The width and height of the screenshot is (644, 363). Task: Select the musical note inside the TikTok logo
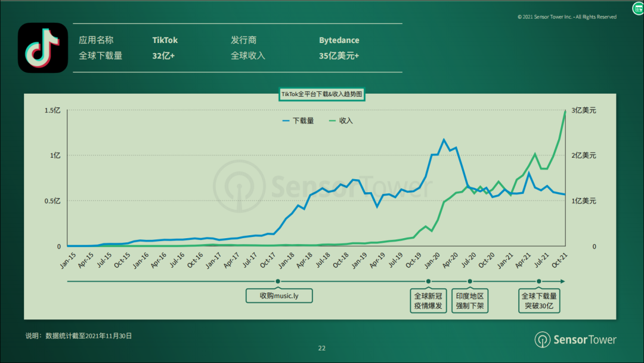[x=42, y=49]
